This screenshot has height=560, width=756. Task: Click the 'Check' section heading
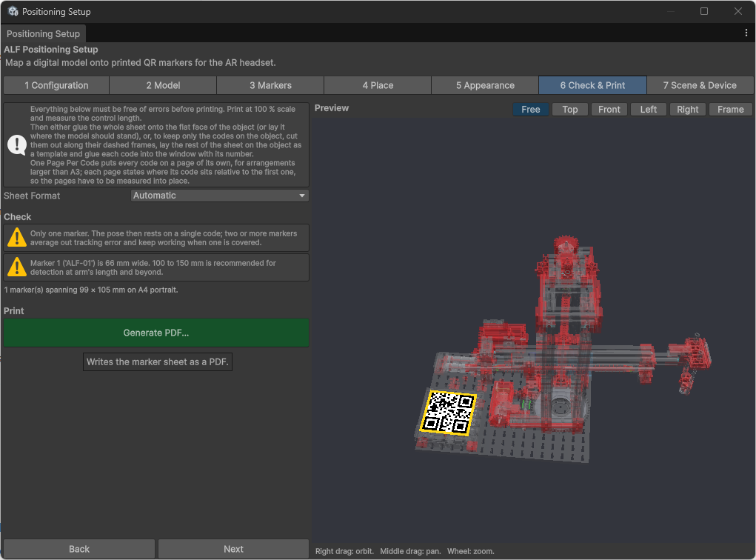(17, 217)
